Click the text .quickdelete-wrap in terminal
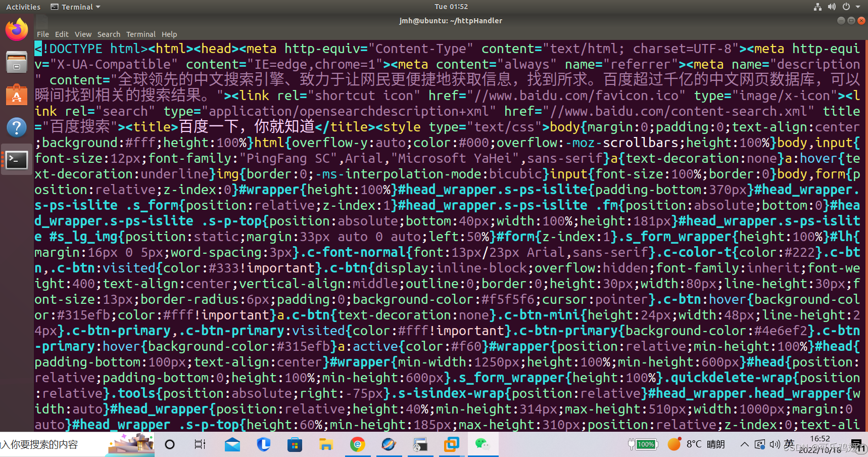The image size is (868, 457). 728,378
